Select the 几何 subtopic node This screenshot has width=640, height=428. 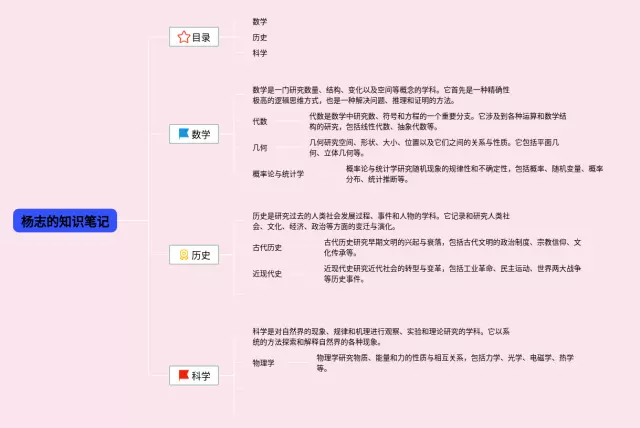(x=260, y=147)
